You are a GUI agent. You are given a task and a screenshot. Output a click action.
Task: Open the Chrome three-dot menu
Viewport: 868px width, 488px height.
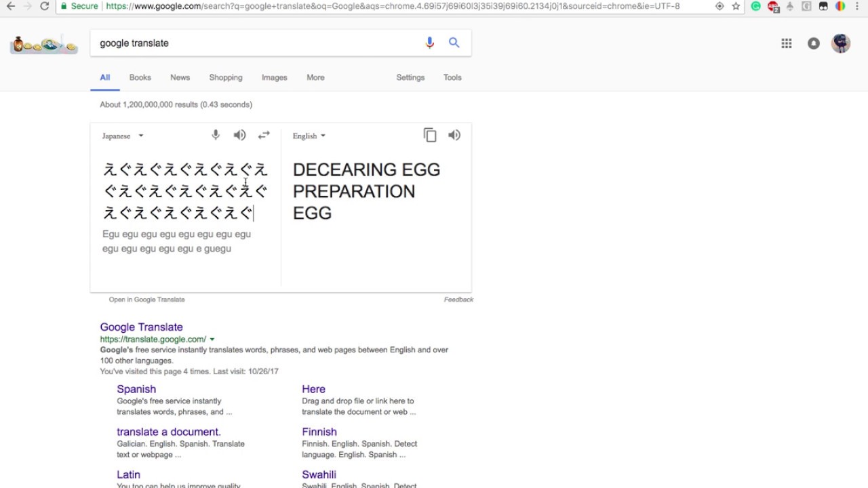tap(856, 6)
